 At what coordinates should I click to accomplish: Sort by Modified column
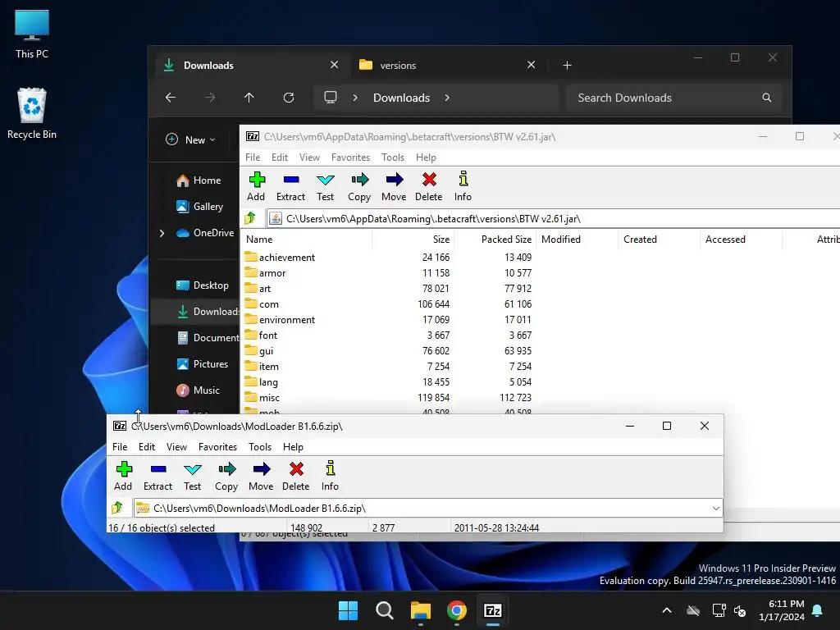(577, 240)
